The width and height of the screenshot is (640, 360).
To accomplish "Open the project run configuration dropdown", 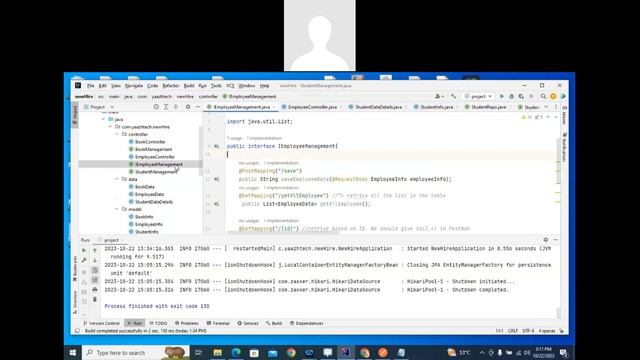I will 478,96.
